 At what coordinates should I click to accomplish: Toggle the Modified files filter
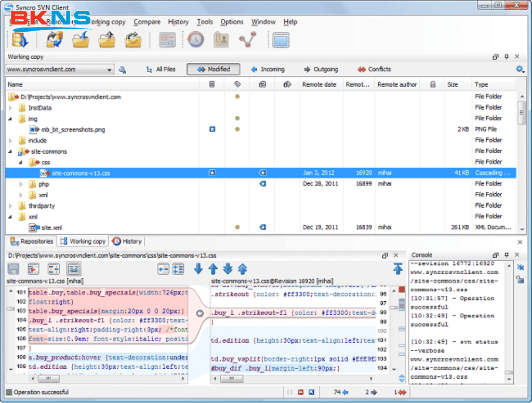pos(213,69)
